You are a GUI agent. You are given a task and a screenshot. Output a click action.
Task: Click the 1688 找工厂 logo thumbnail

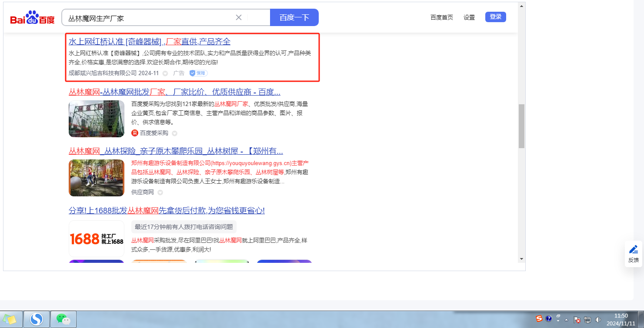[97, 239]
